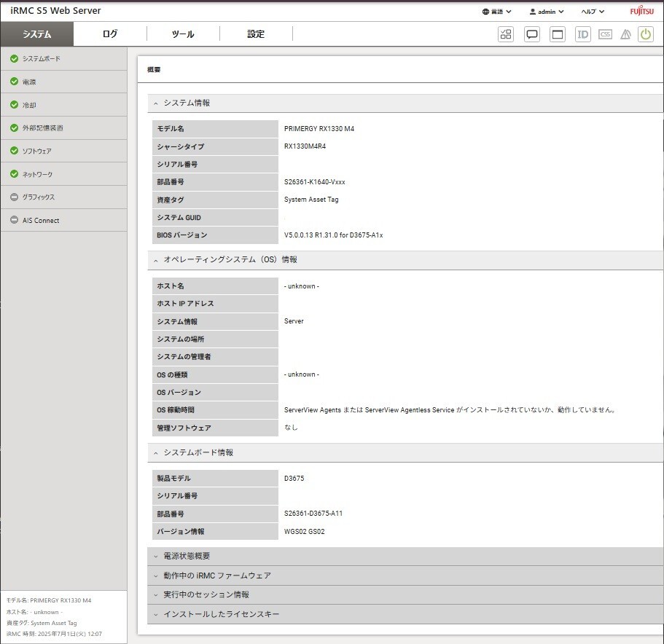This screenshot has height=644, width=664.
Task: Open 冷却 in the sidebar
Action: pyautogui.click(x=64, y=104)
